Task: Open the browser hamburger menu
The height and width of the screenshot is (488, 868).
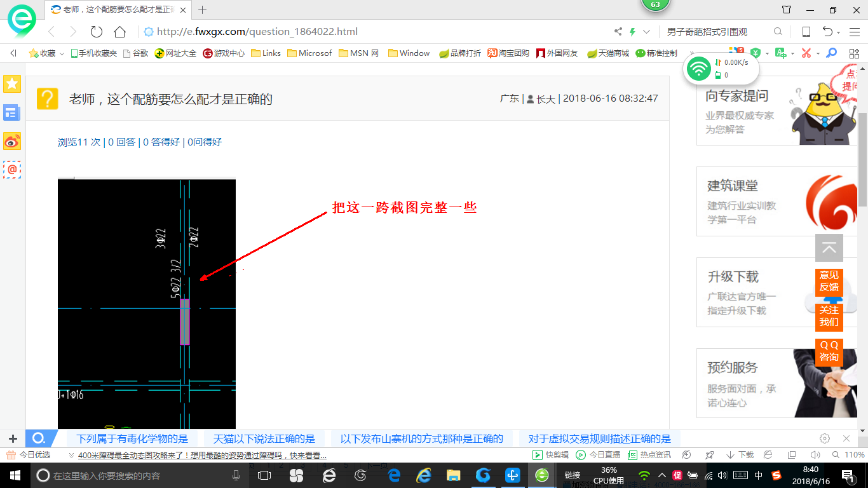Action: pyautogui.click(x=855, y=32)
